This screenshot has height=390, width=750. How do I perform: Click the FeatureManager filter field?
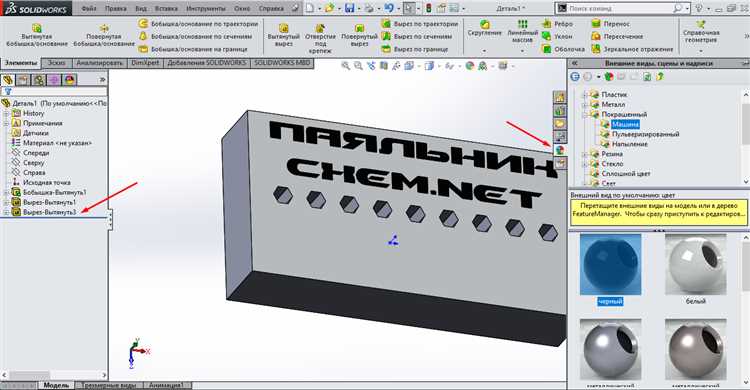[54, 91]
